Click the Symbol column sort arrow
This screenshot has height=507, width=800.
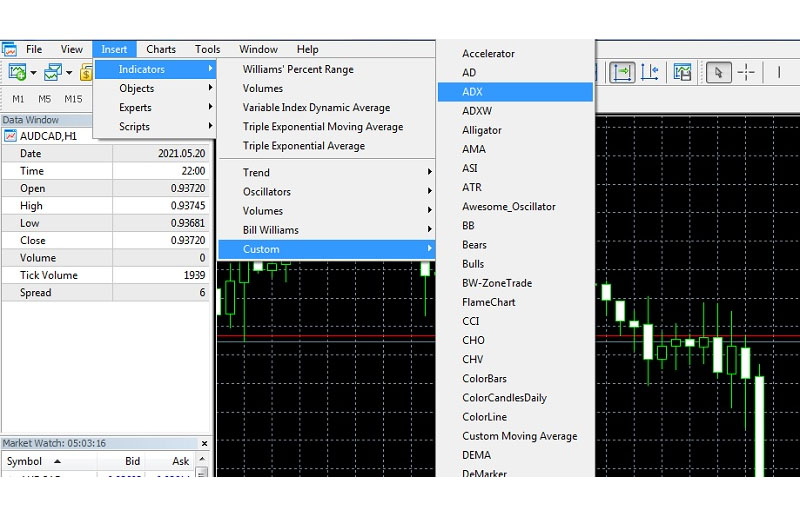(57, 461)
